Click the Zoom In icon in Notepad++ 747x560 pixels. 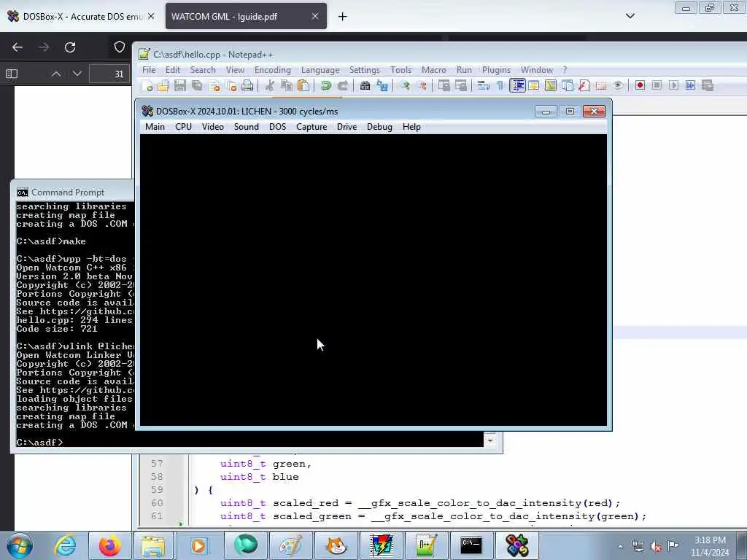point(405,86)
